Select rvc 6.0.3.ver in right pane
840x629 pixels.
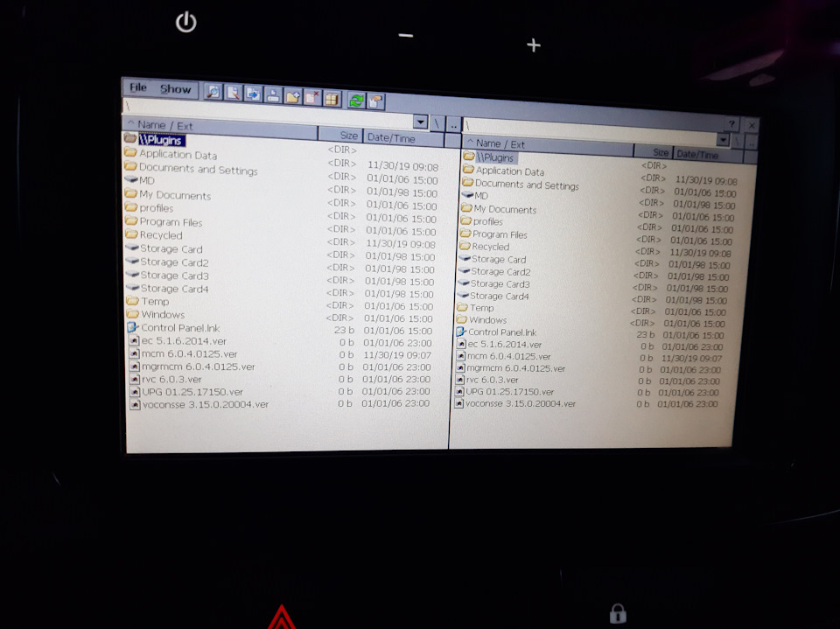pyautogui.click(x=487, y=380)
